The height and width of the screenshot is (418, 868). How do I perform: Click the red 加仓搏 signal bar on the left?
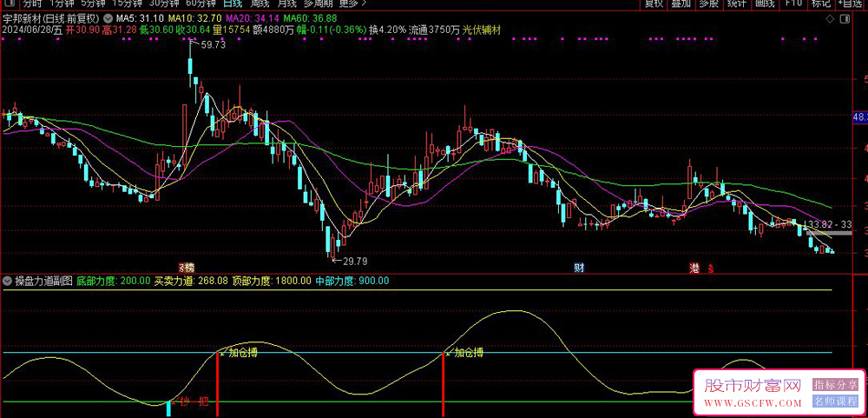click(x=217, y=382)
